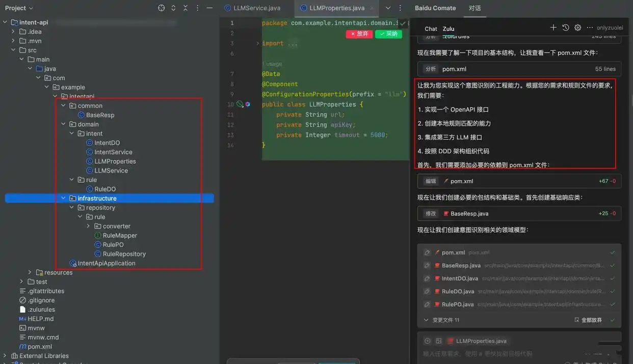Collapse the infrastructure tree node
The width and height of the screenshot is (633, 364).
[x=63, y=198]
